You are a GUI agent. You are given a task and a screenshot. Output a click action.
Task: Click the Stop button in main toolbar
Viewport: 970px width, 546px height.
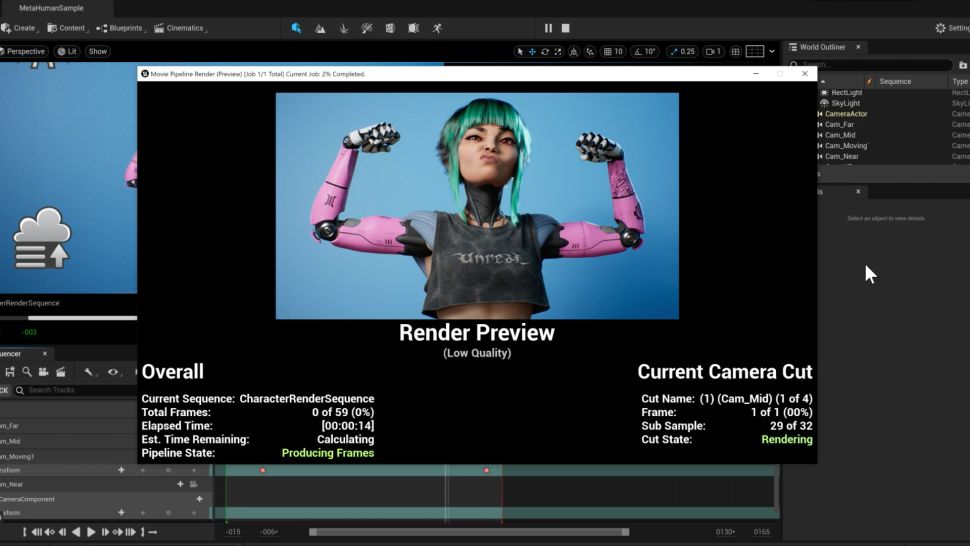(x=566, y=28)
